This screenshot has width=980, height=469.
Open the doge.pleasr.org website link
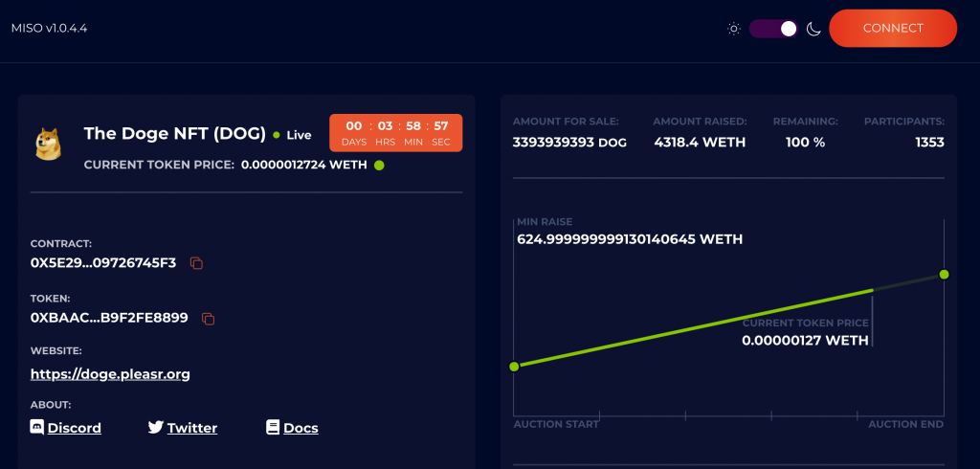[110, 374]
